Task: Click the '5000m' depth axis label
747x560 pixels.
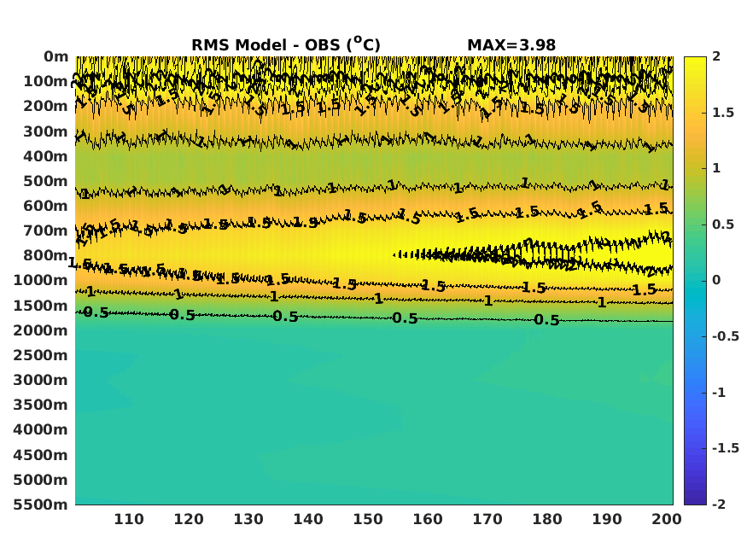Action: coord(40,480)
